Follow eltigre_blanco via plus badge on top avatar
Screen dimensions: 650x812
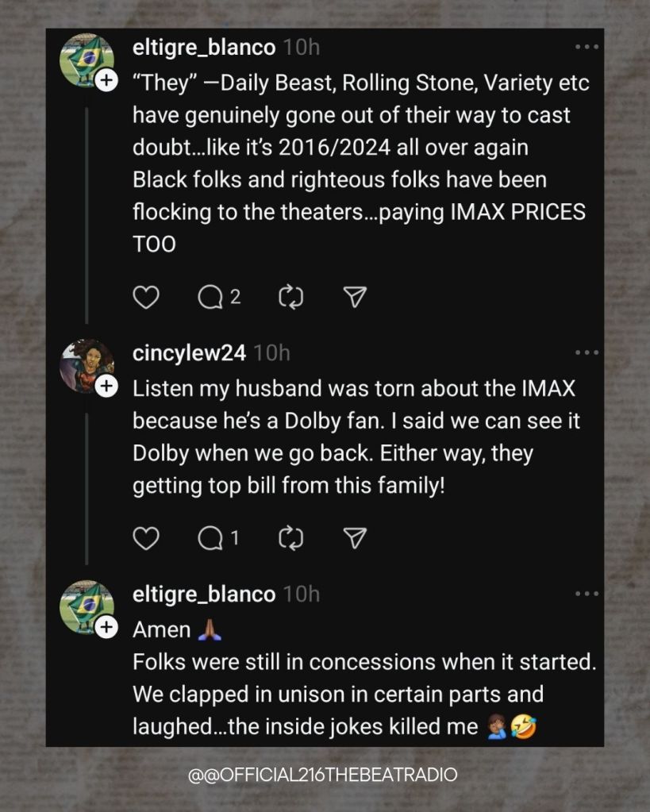[x=106, y=79]
